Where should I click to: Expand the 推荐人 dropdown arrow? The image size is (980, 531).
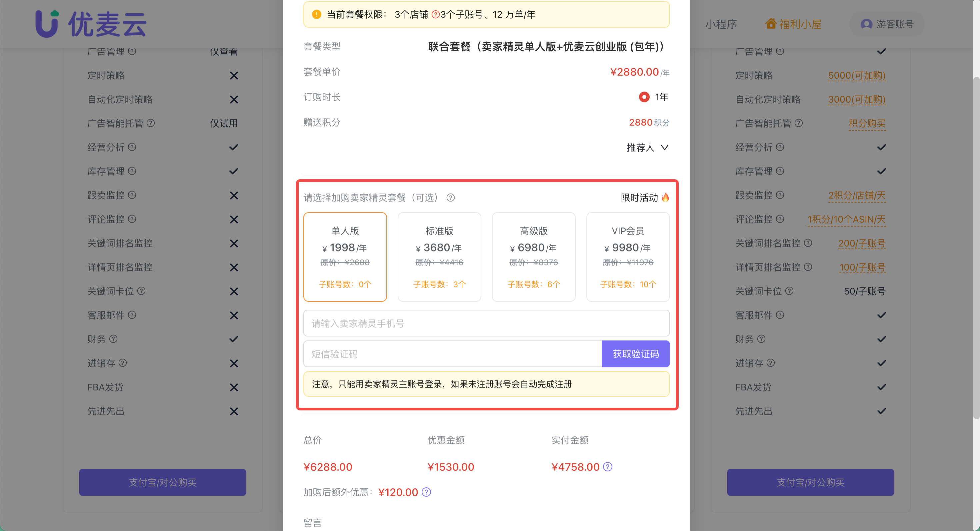664,148
